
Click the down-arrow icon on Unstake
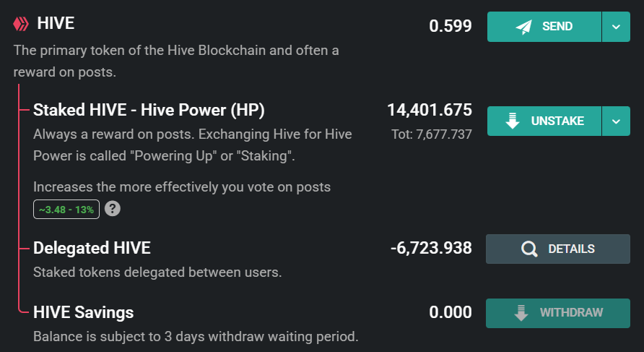[513, 121]
